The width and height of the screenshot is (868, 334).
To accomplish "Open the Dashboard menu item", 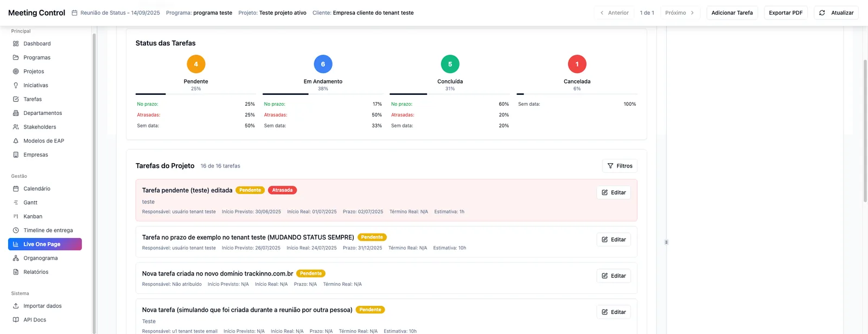I will click(45, 44).
